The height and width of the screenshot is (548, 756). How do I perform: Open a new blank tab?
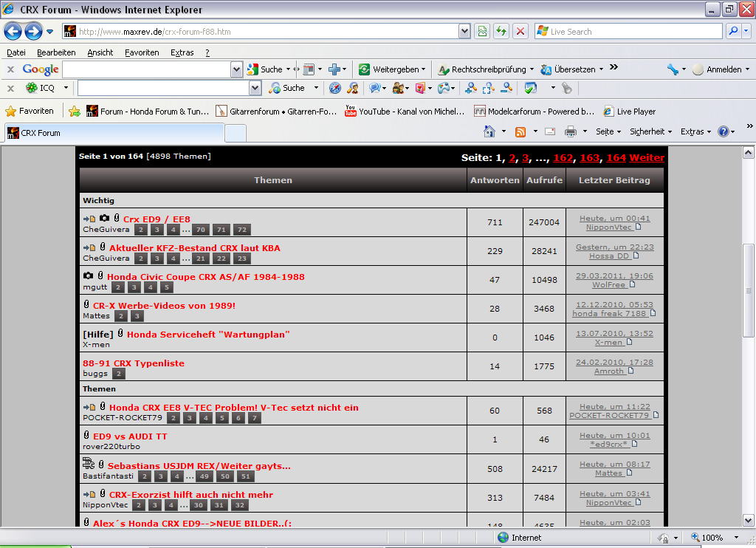pos(236,134)
